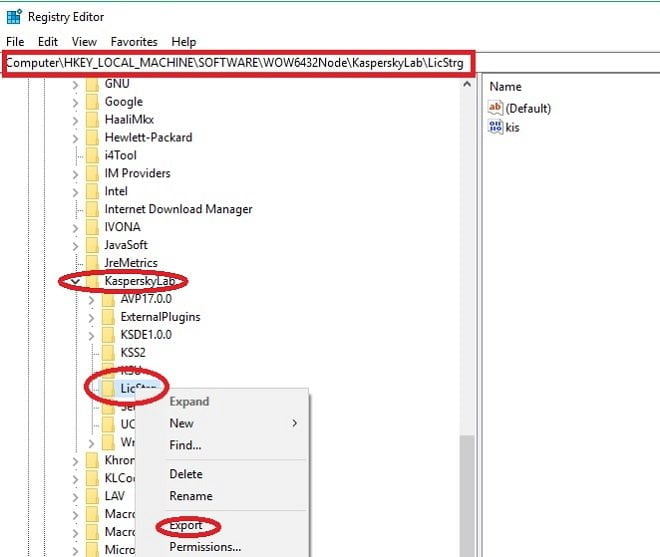Select the i4Tool folder icon
Viewport: 660px width, 557px height.
(x=93, y=155)
